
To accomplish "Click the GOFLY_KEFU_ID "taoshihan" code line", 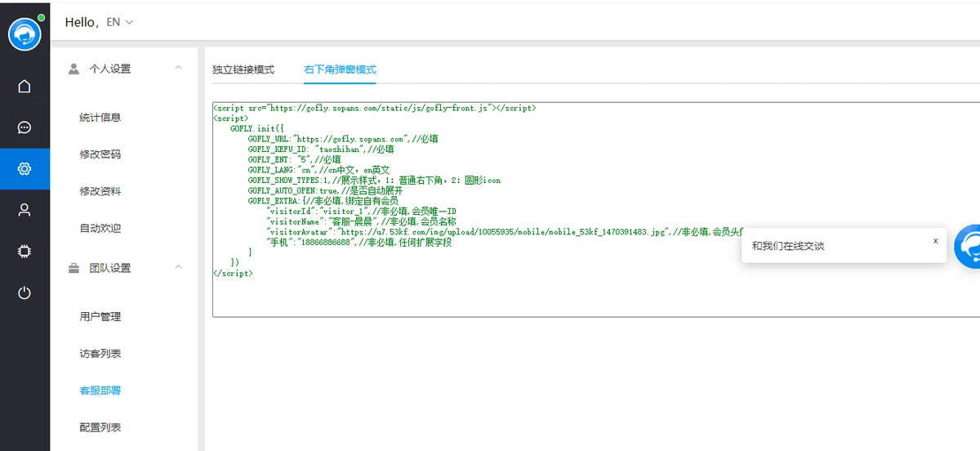I will coord(321,150).
